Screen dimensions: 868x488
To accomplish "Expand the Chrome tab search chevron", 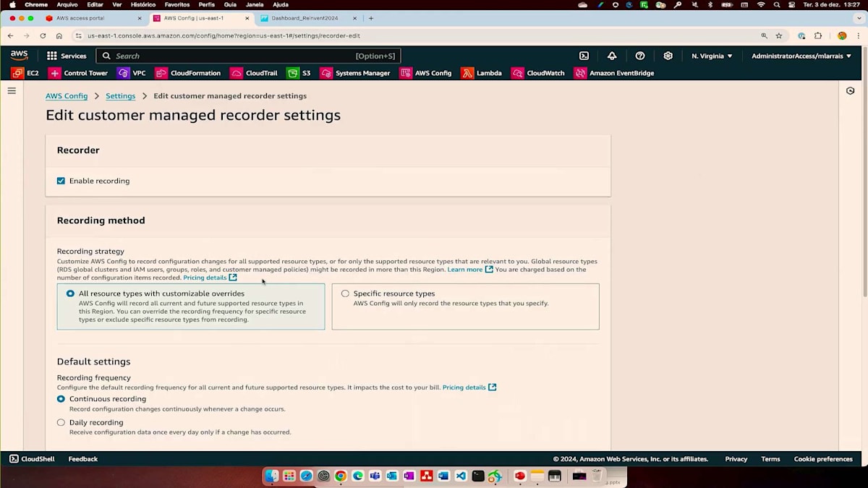I will coord(857,18).
